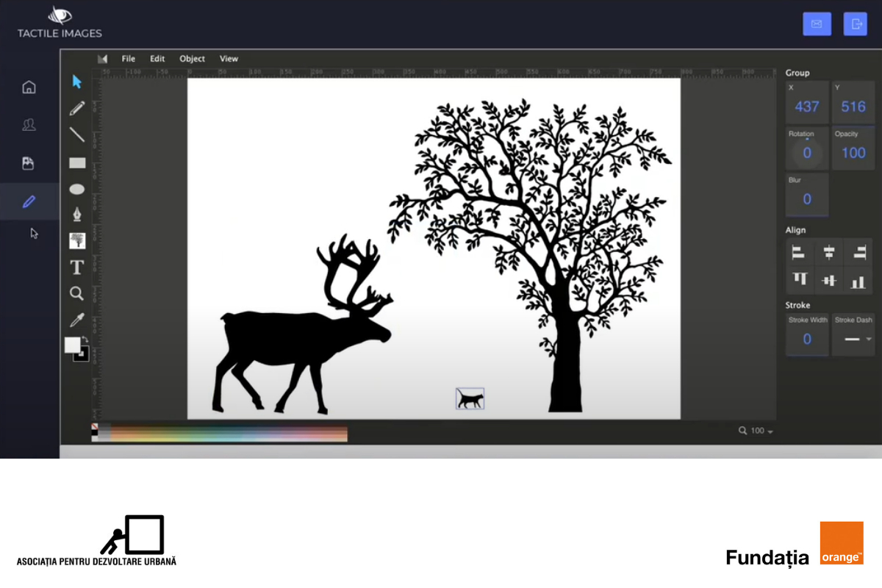
Task: Activate the Text tool
Action: 76,267
